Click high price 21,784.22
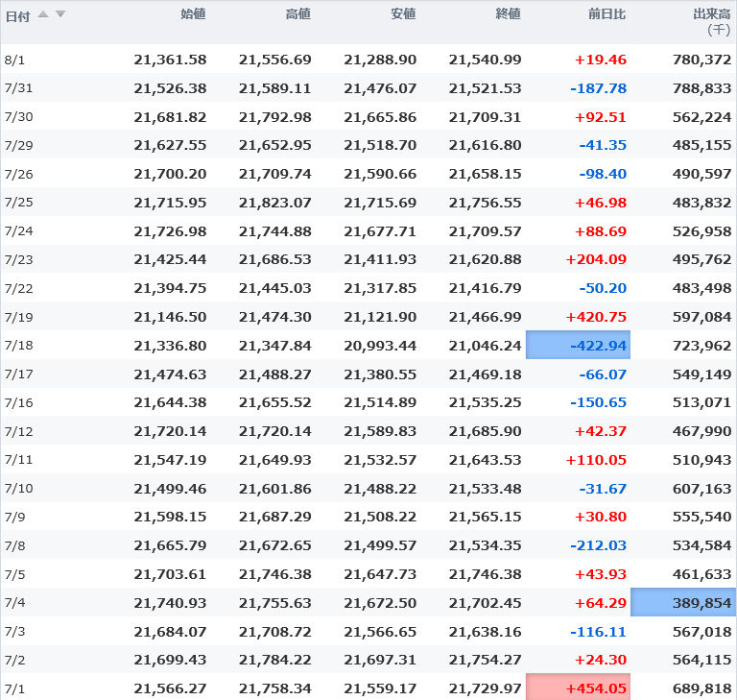This screenshot has height=700, width=737. tap(275, 660)
